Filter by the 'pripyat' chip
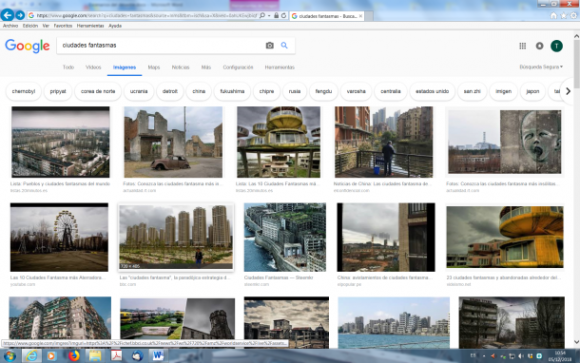Image resolution: width=580 pixels, height=363 pixels. pyautogui.click(x=58, y=91)
